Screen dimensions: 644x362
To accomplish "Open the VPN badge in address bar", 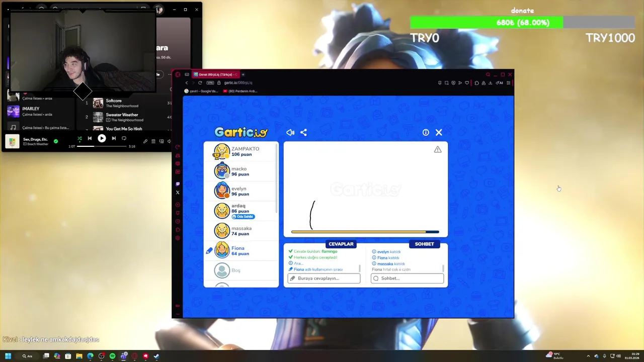I will pos(210,82).
